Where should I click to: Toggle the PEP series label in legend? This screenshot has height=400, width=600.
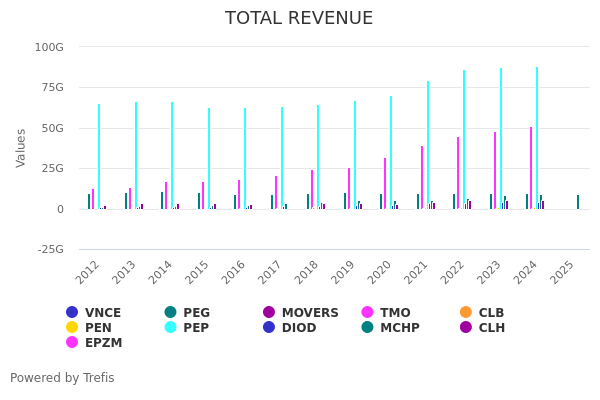pyautogui.click(x=195, y=328)
